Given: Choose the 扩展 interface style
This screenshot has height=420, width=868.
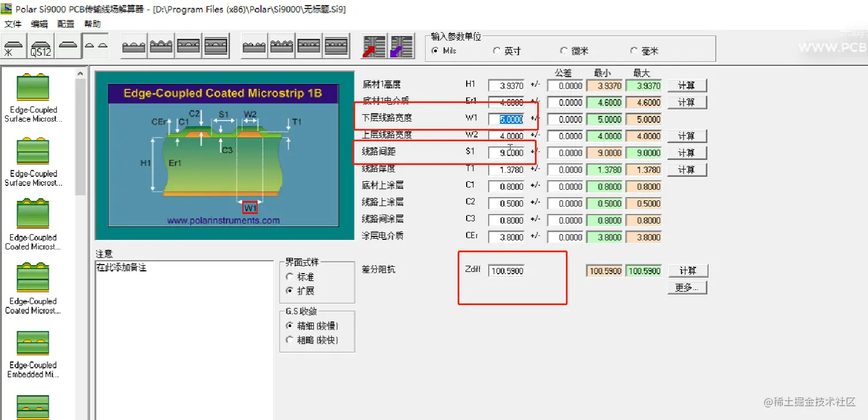Looking at the screenshot, I should tap(300, 291).
